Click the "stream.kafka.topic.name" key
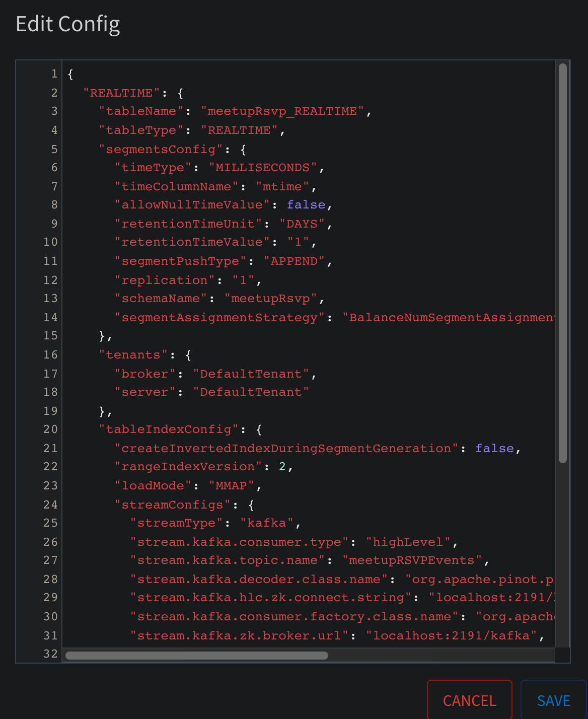This screenshot has height=719, width=588. (228, 560)
